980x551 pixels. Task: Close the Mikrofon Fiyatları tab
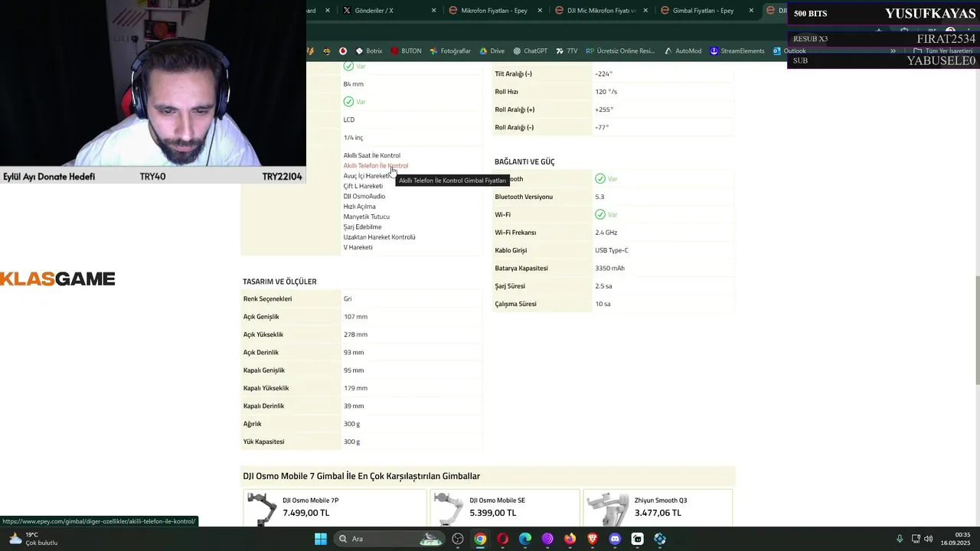pyautogui.click(x=540, y=11)
